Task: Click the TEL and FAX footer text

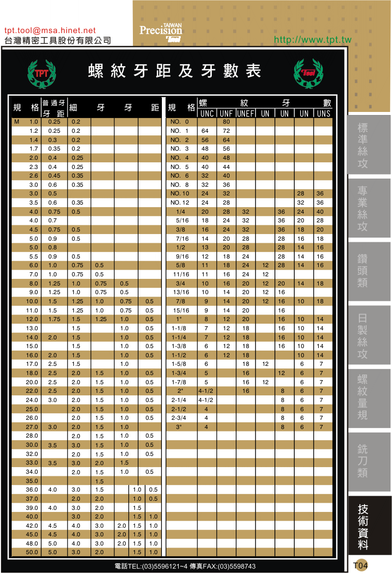Action: (x=185, y=566)
